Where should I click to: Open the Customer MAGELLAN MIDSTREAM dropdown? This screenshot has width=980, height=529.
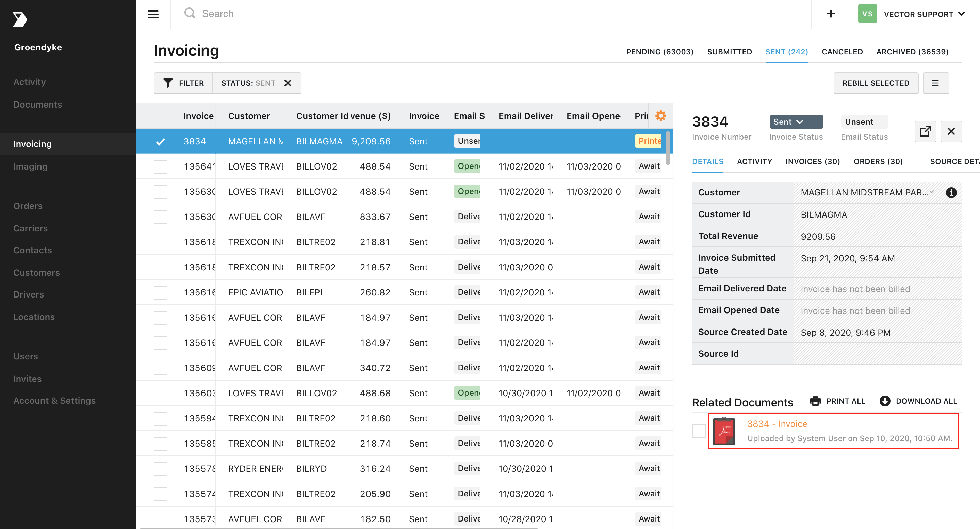pyautogui.click(x=867, y=193)
